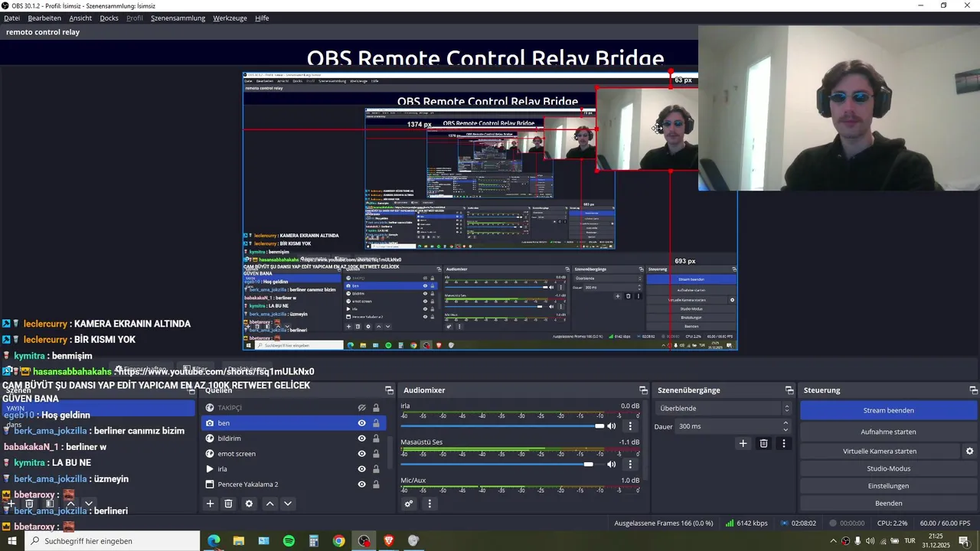The width and height of the screenshot is (980, 551).
Task: Move selected source up
Action: 269,504
